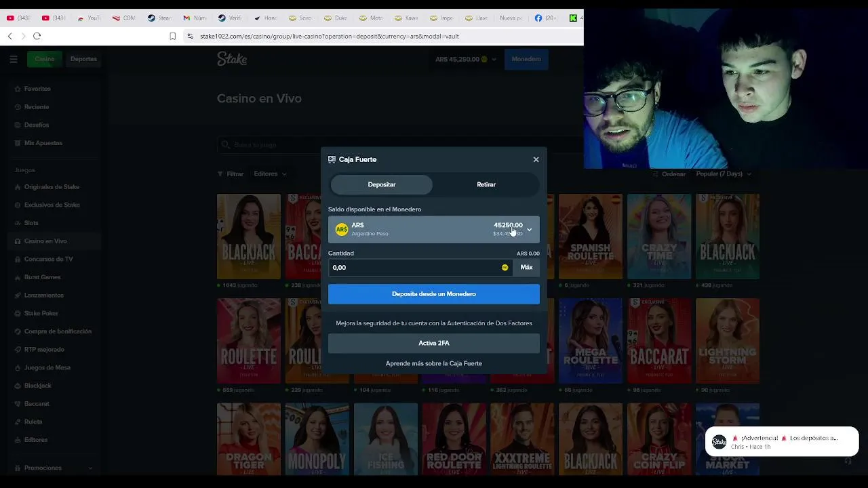
Task: Select the Depositar tab
Action: click(x=381, y=184)
